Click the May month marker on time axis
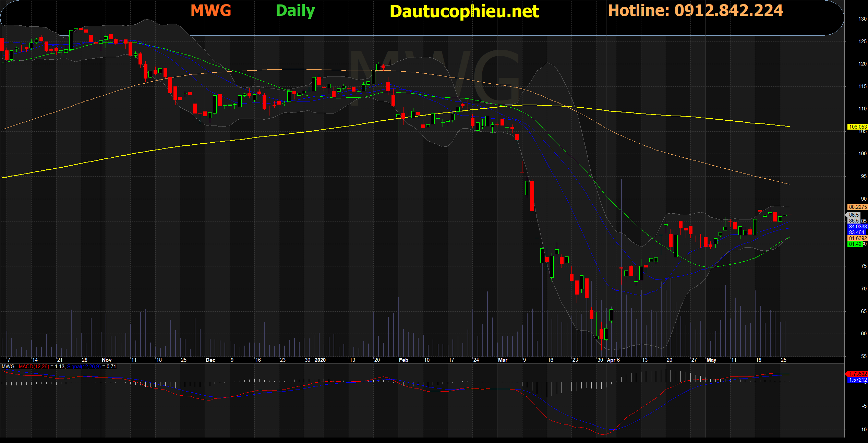Screen dimensions: 868x443 pos(711,360)
